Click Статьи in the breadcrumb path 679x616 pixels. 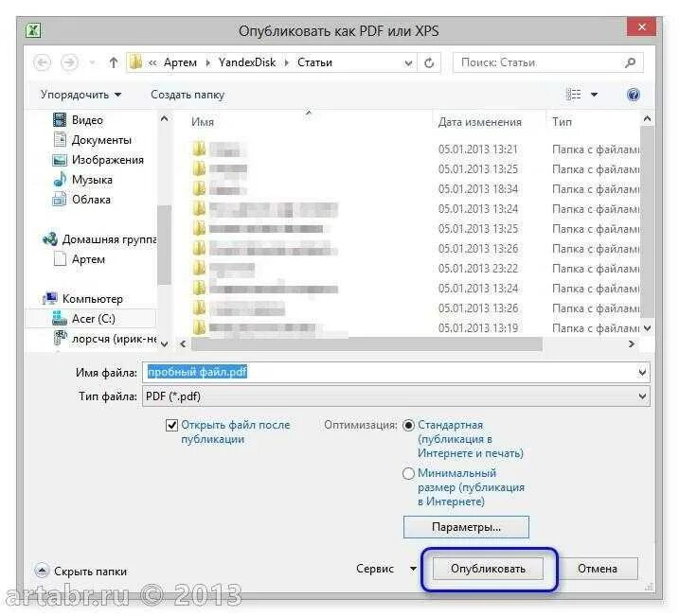[x=314, y=62]
